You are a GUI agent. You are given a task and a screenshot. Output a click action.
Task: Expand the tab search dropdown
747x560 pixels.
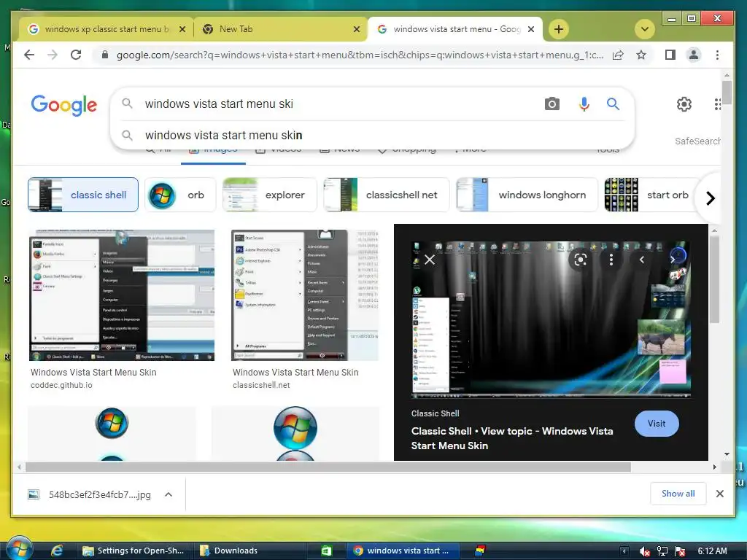[645, 29]
